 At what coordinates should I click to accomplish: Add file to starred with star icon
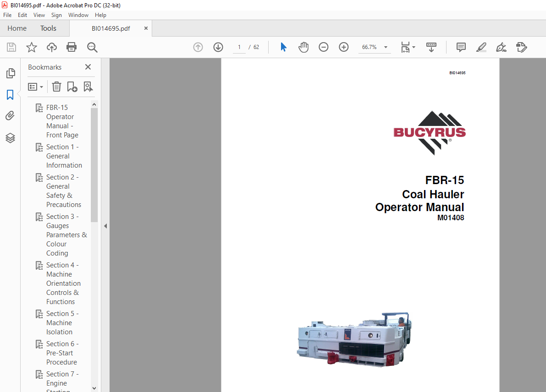[x=32, y=47]
